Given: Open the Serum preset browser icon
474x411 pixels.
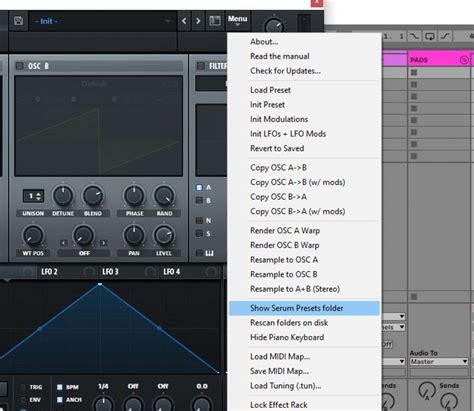Looking at the screenshot, I should (x=215, y=21).
